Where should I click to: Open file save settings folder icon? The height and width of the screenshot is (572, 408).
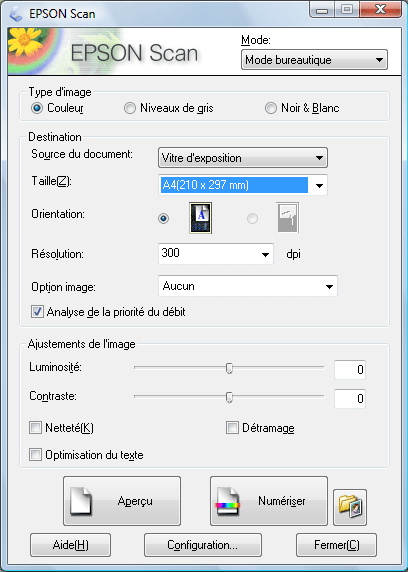350,507
